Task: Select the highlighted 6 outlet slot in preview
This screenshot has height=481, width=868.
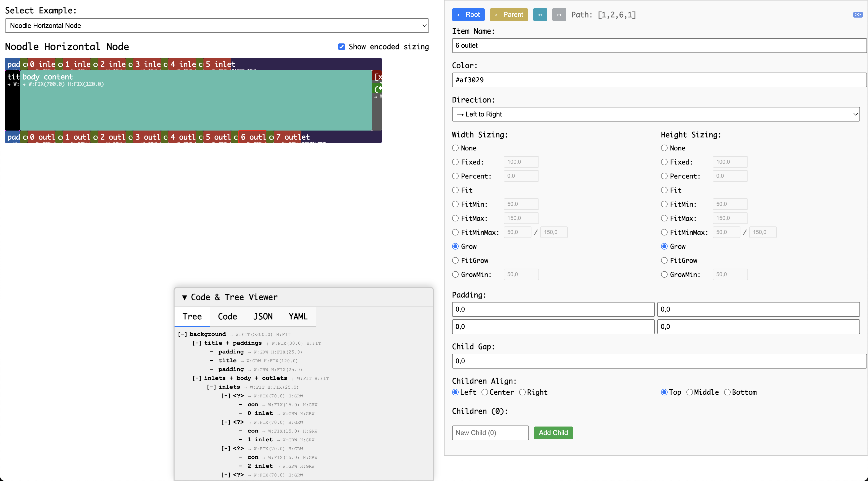Action: (x=252, y=137)
